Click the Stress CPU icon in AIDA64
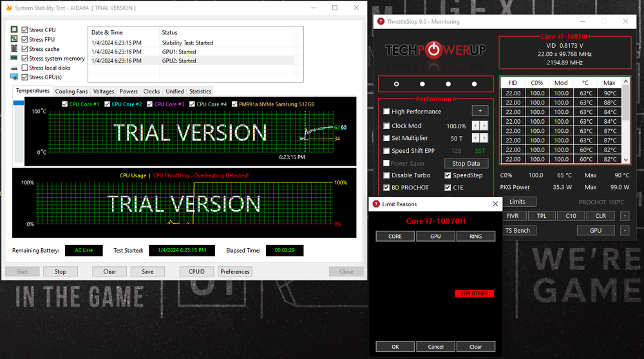Viewport: 644px width, 359px height. (x=14, y=30)
